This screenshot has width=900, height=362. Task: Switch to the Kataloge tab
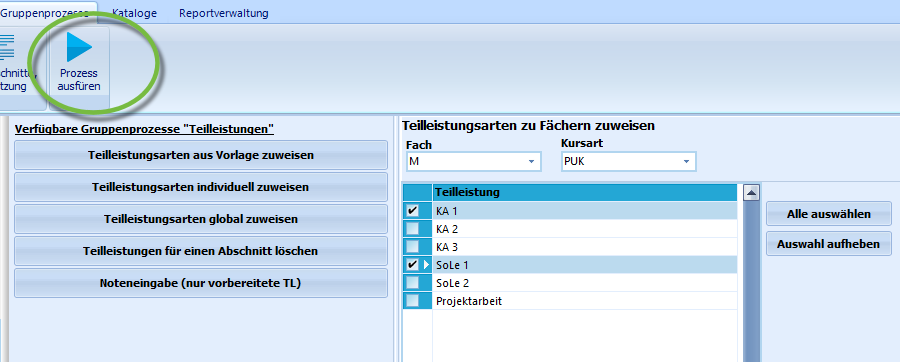(x=134, y=13)
